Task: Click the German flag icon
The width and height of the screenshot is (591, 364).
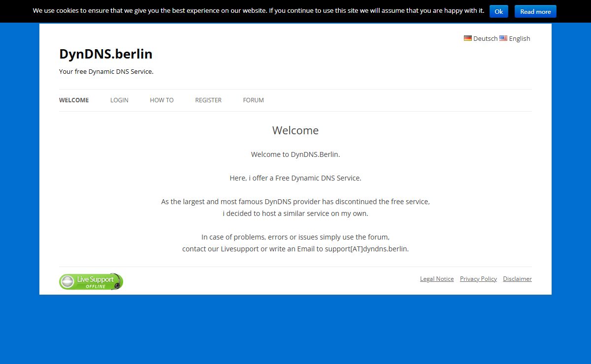Action: (x=468, y=38)
